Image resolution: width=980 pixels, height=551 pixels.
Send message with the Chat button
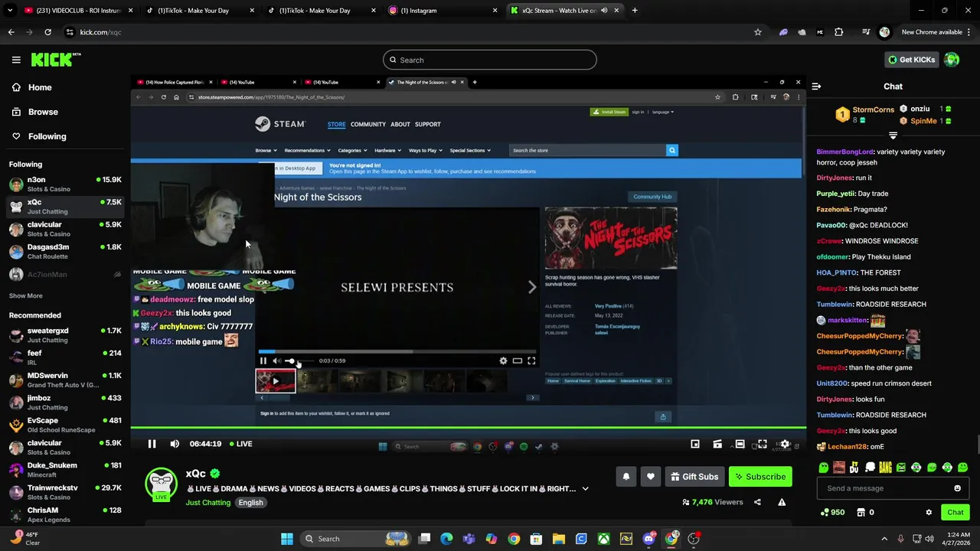pyautogui.click(x=955, y=512)
